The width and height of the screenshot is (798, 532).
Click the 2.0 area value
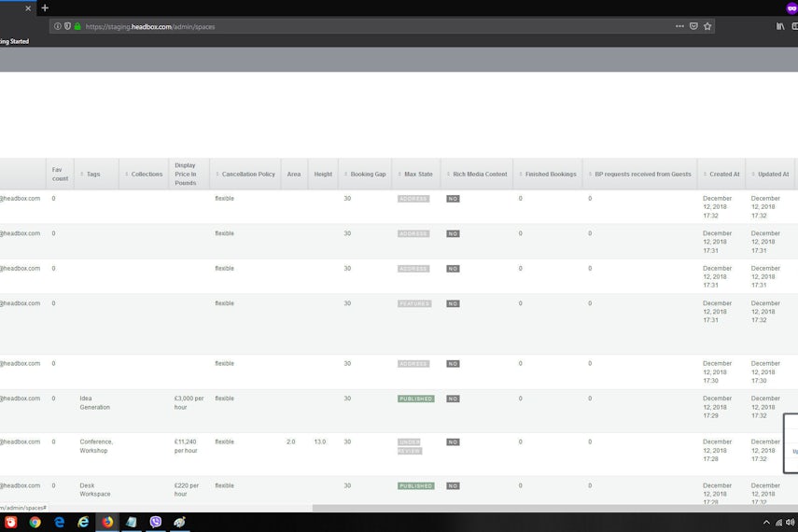coord(290,441)
